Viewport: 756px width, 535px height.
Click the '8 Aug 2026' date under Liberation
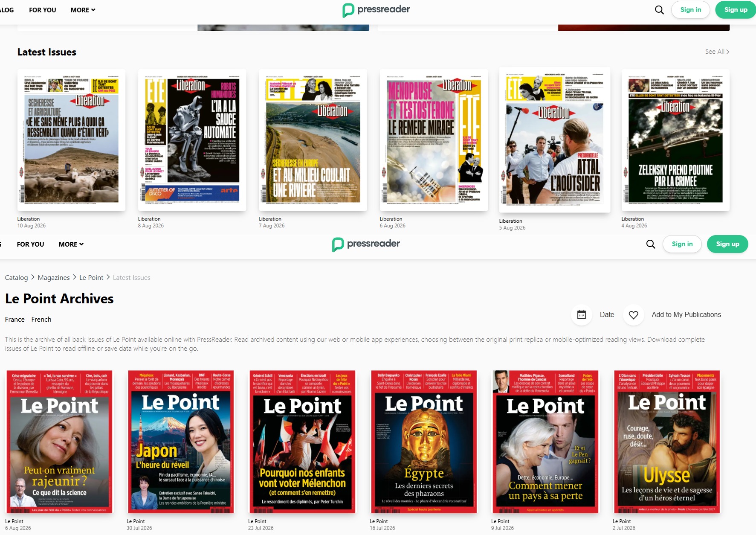click(x=151, y=226)
